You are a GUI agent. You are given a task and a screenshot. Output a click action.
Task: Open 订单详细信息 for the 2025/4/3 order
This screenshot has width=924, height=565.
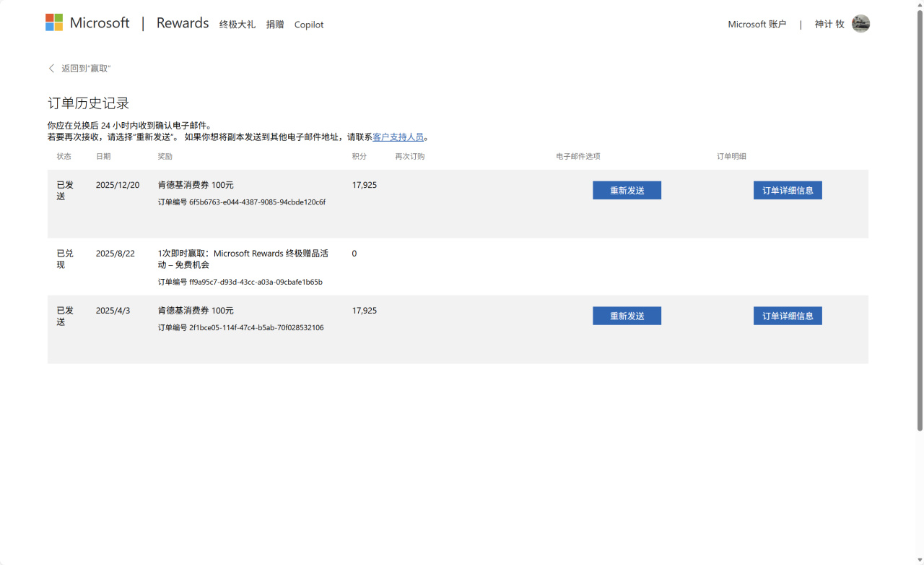point(788,316)
